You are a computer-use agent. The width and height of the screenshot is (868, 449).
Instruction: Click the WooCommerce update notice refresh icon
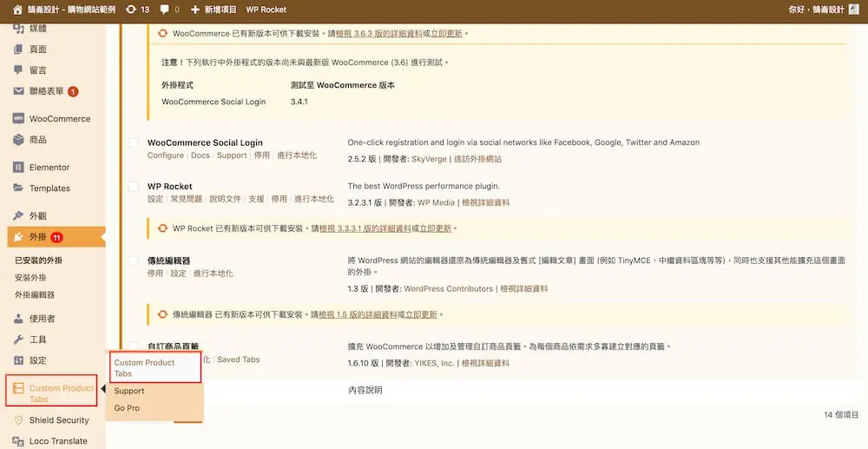click(163, 33)
